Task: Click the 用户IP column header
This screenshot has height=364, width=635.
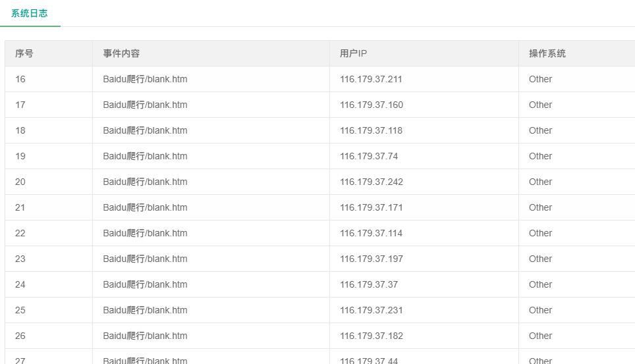Action: click(x=353, y=53)
